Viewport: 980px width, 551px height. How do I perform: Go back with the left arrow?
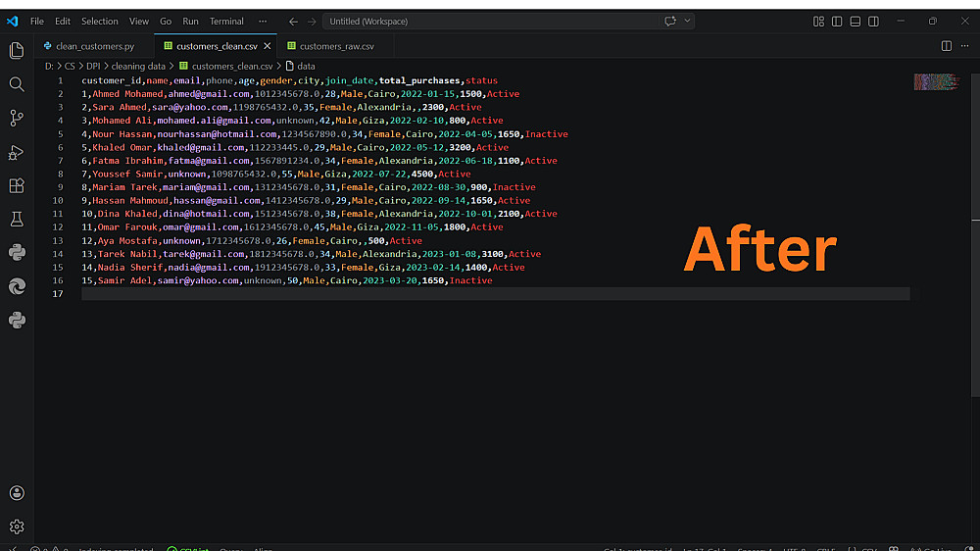pyautogui.click(x=293, y=22)
